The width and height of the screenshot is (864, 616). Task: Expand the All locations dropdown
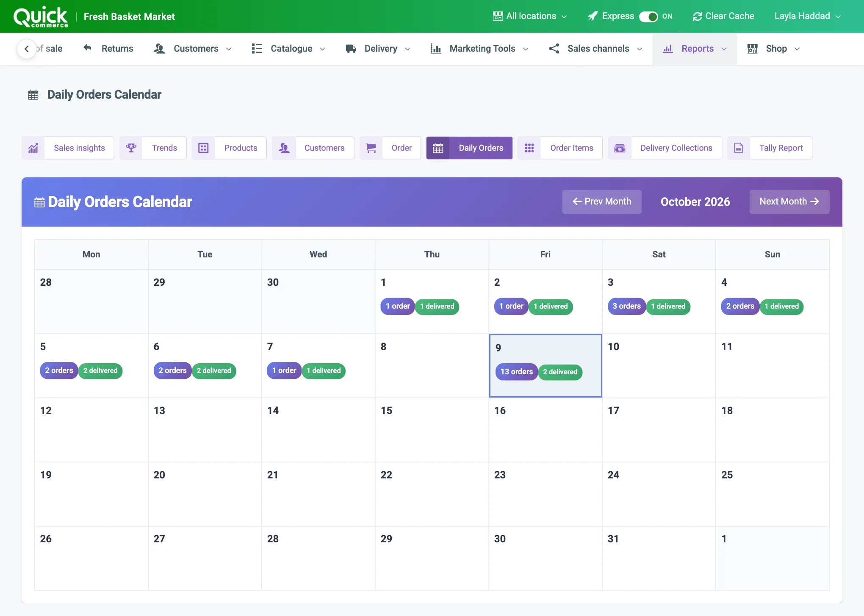tap(530, 16)
